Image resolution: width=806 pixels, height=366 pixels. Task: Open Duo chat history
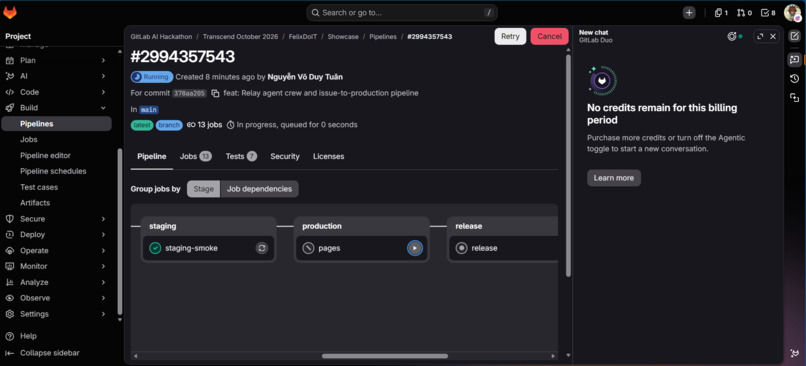(794, 79)
